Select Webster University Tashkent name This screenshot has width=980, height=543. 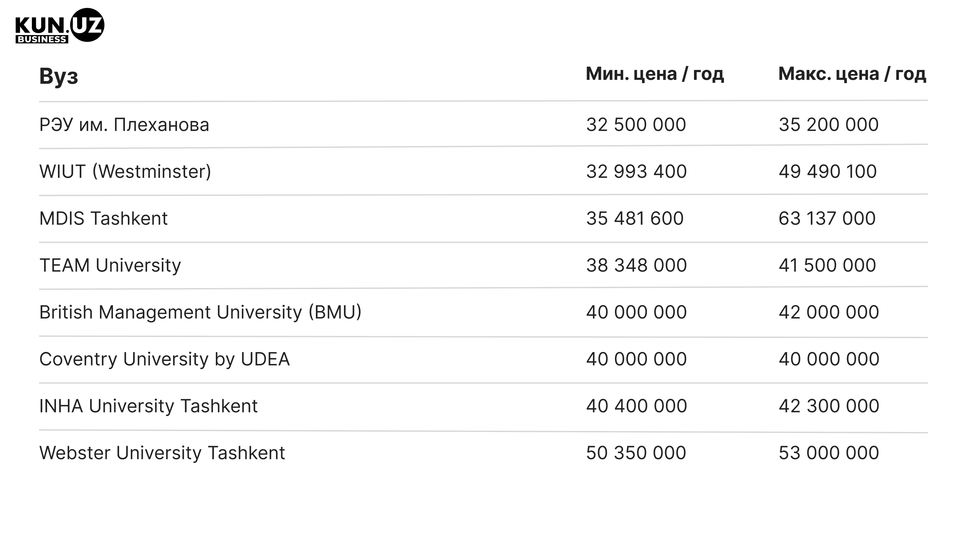(x=162, y=453)
